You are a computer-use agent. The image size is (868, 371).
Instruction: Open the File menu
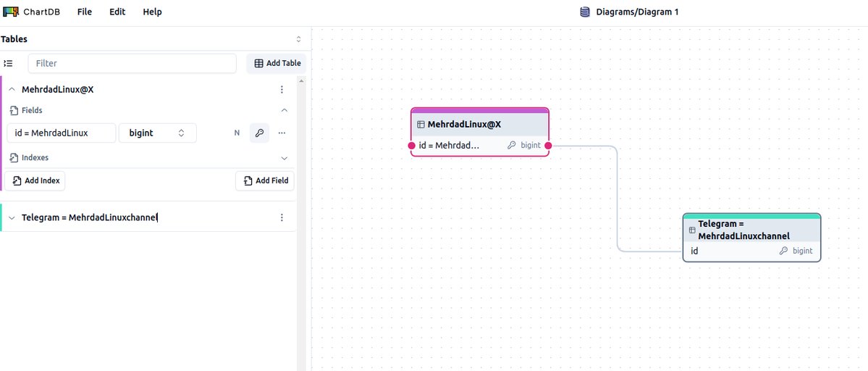pos(85,12)
